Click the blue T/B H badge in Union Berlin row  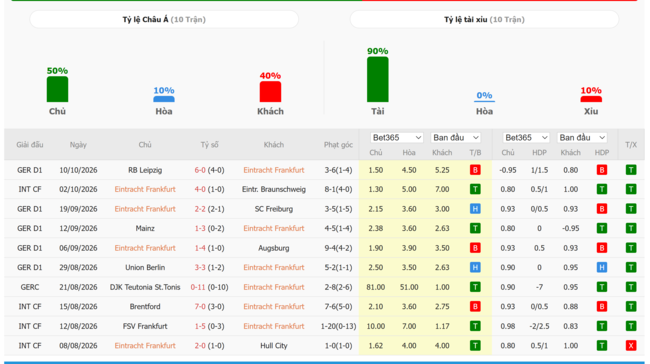(475, 267)
